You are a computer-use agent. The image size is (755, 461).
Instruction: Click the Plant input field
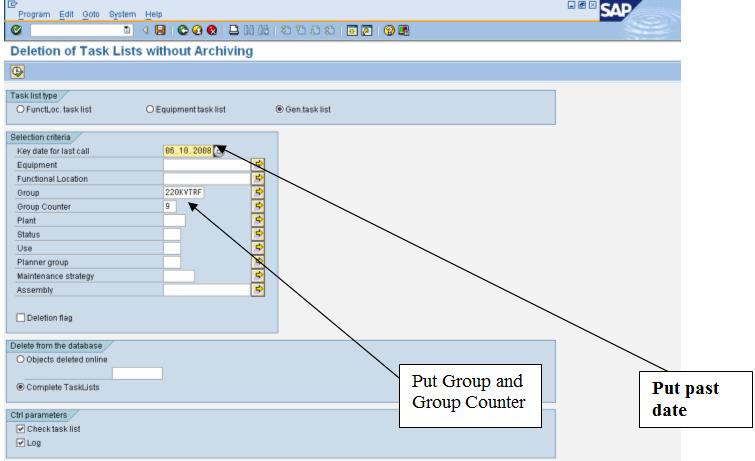coord(174,221)
